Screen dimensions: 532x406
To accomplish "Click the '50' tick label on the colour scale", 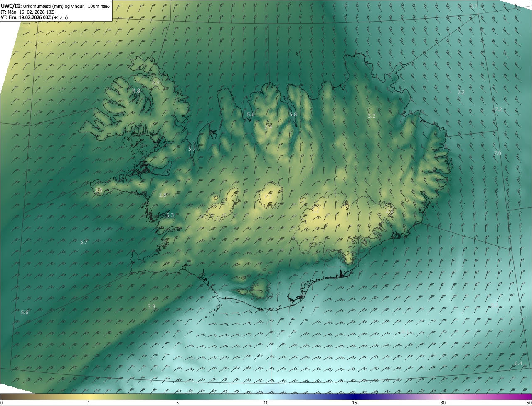I will click(529, 403).
